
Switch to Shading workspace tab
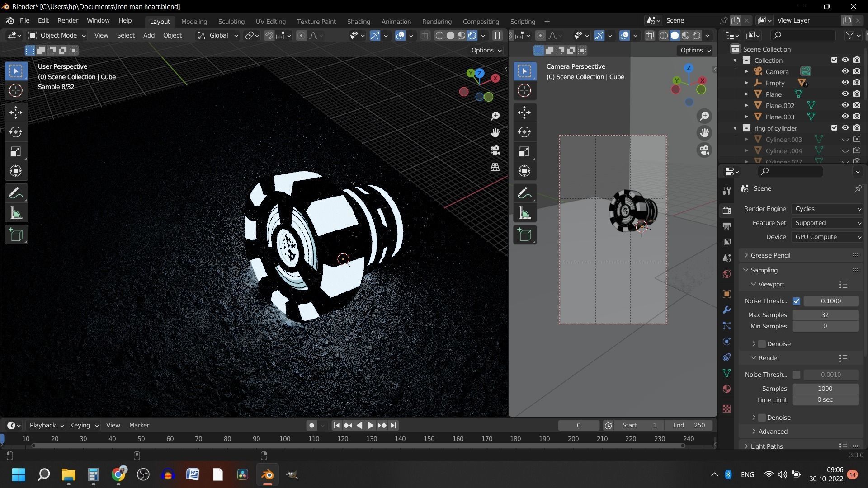[359, 21]
